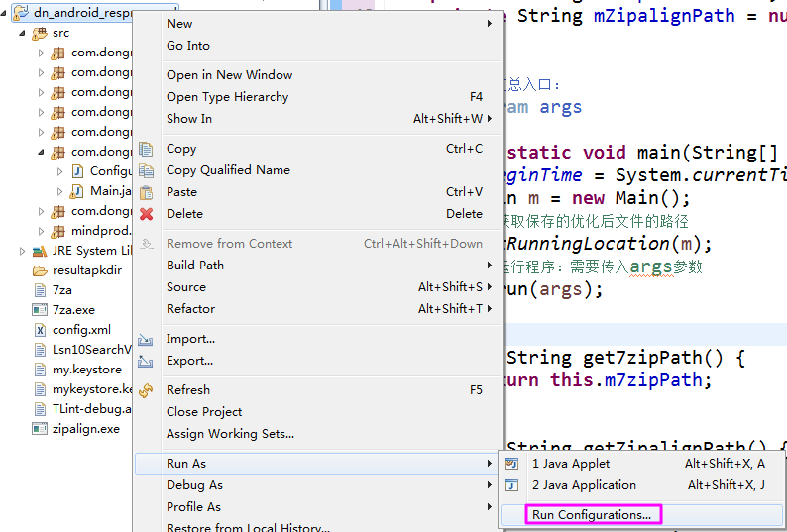The width and height of the screenshot is (787, 532).
Task: Click the Java Applet launch icon
Action: pos(511,464)
